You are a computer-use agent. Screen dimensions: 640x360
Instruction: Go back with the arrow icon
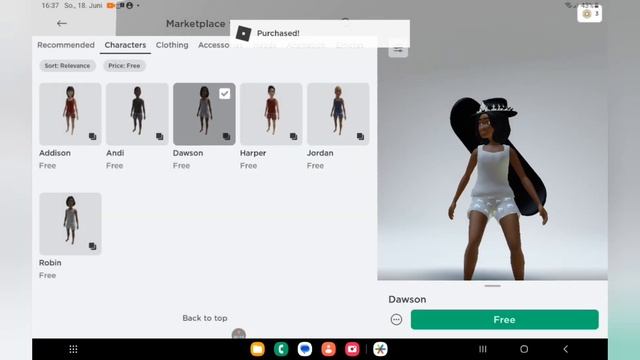click(x=62, y=24)
